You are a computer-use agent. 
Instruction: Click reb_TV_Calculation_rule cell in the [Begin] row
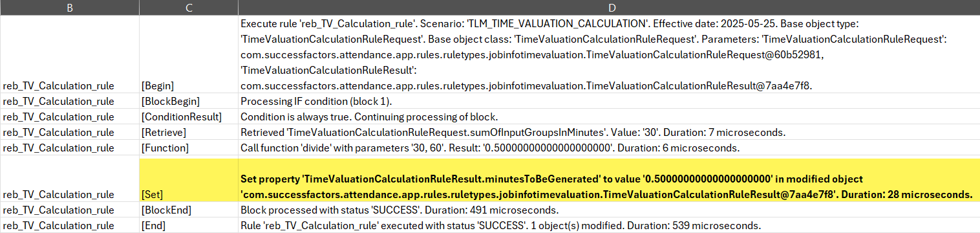69,54
